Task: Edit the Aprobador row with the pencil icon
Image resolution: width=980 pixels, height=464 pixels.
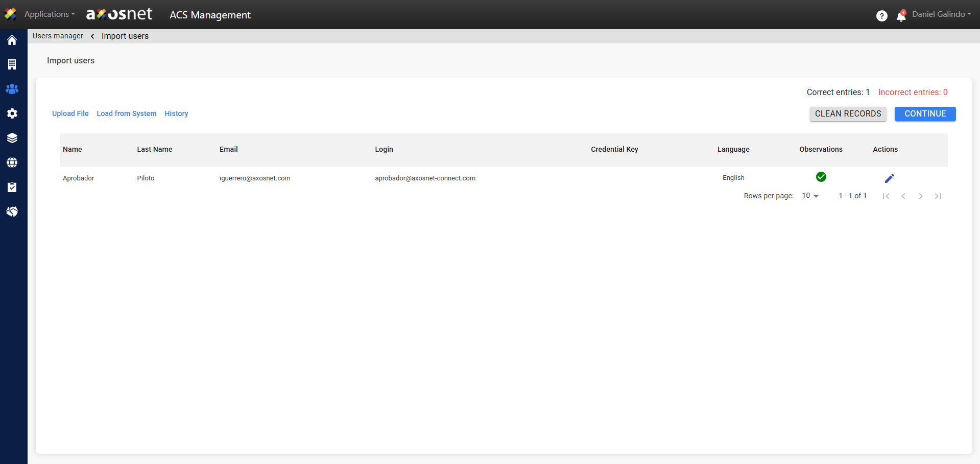Action: point(889,178)
